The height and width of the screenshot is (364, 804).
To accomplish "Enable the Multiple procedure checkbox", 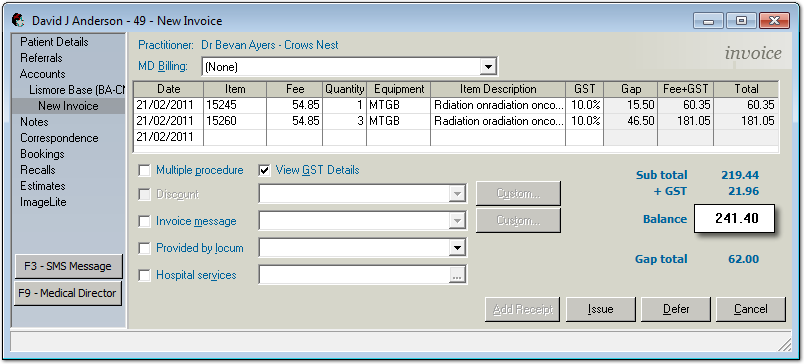I will 145,170.
